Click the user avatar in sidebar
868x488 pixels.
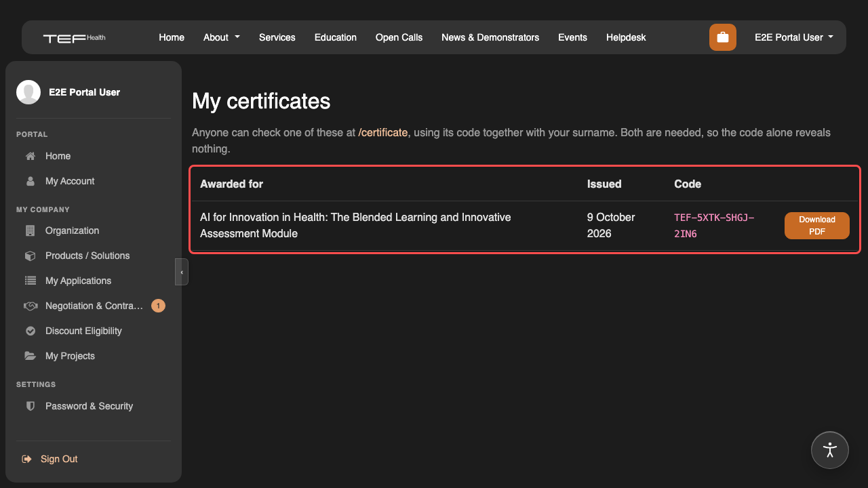(x=28, y=92)
